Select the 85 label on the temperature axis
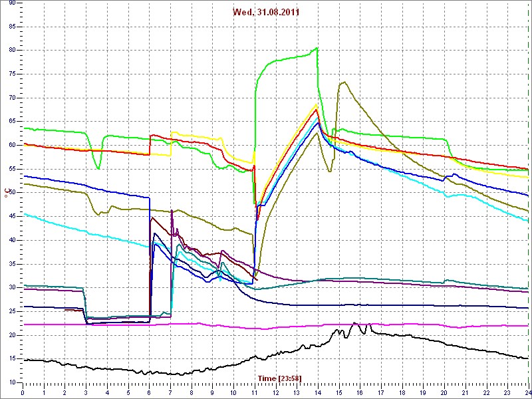Viewport: 532px width, 399px height. point(12,27)
